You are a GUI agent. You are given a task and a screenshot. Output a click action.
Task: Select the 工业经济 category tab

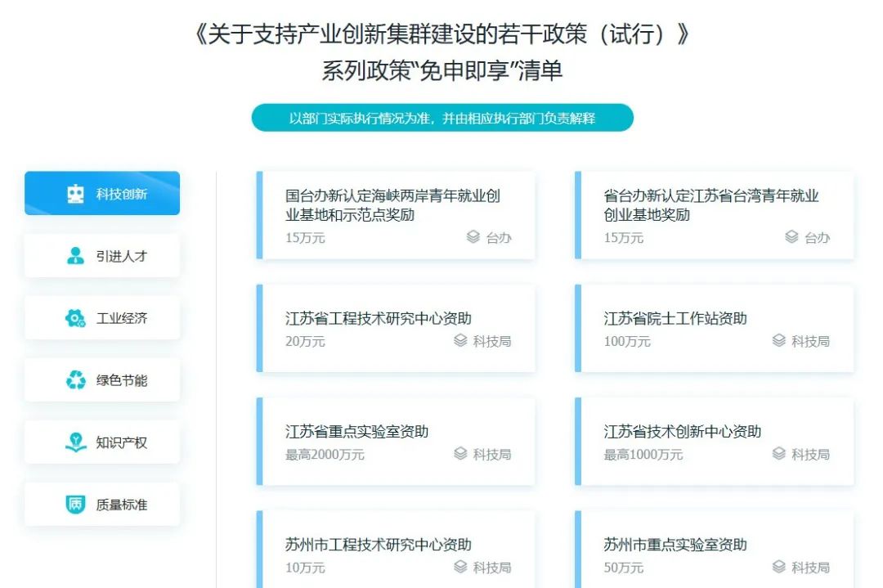102,318
